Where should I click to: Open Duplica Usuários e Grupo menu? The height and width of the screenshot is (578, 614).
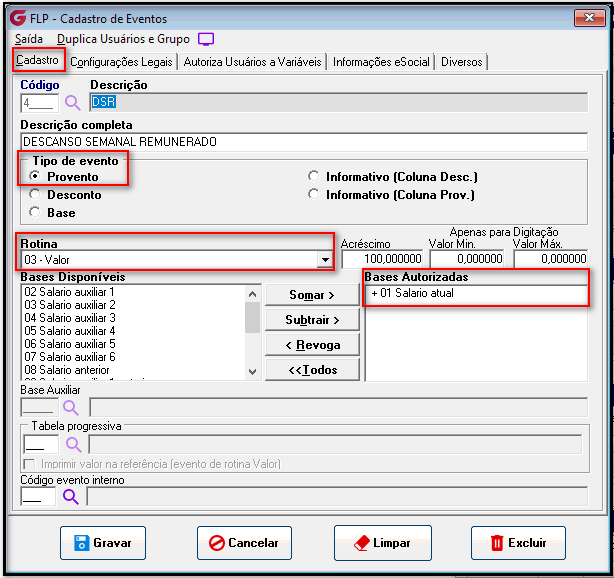[123, 39]
